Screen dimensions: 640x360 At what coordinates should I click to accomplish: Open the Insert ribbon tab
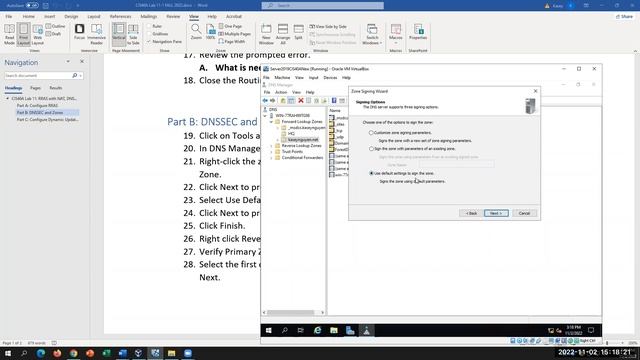tap(49, 16)
